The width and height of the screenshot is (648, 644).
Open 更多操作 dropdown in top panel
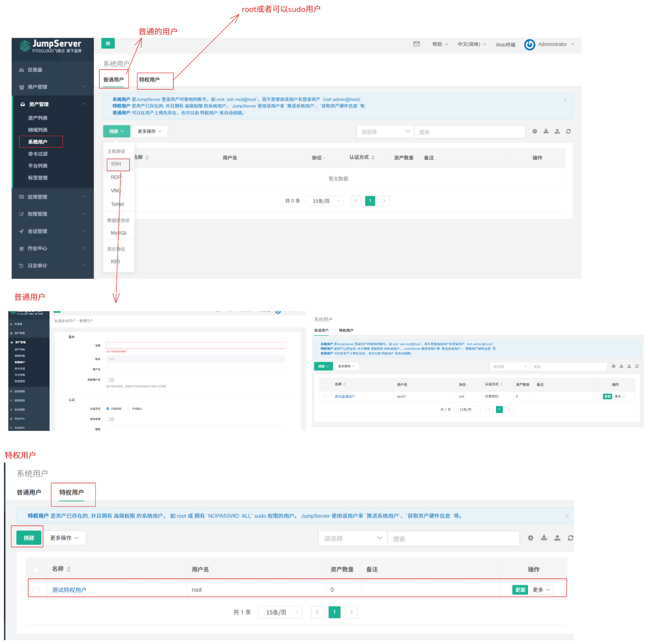(x=150, y=131)
